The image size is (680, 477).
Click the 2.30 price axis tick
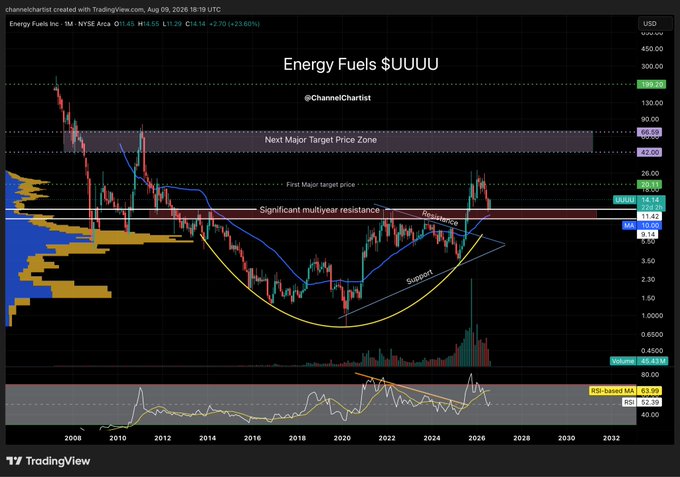pyautogui.click(x=648, y=280)
